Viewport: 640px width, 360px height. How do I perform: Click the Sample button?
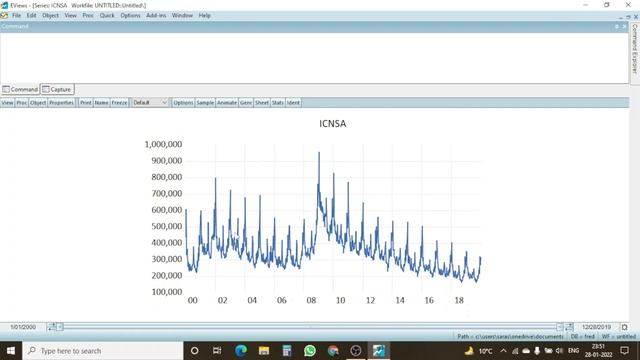(x=205, y=103)
